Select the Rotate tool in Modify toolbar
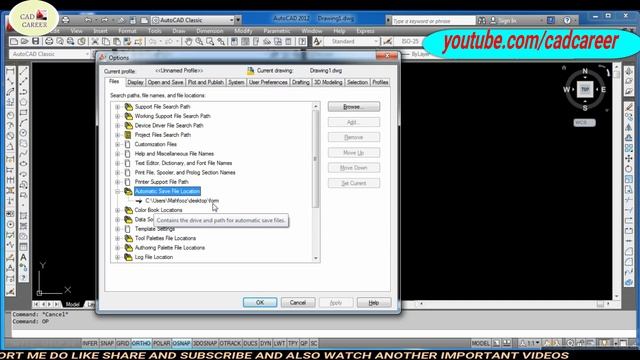The height and width of the screenshot is (360, 640). click(x=629, y=169)
